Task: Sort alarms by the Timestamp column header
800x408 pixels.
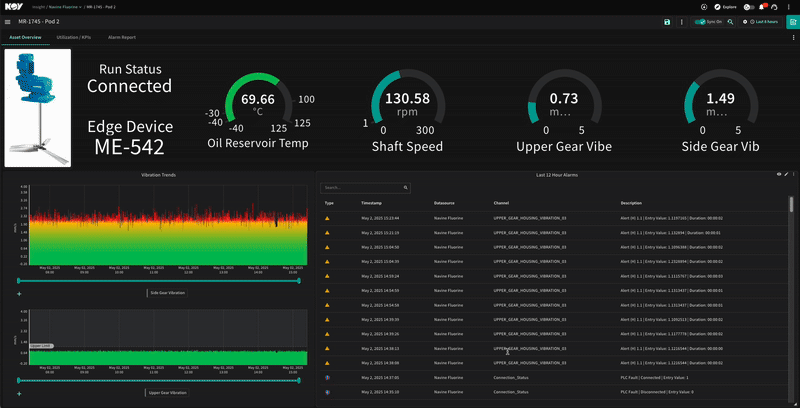Action: [370, 203]
